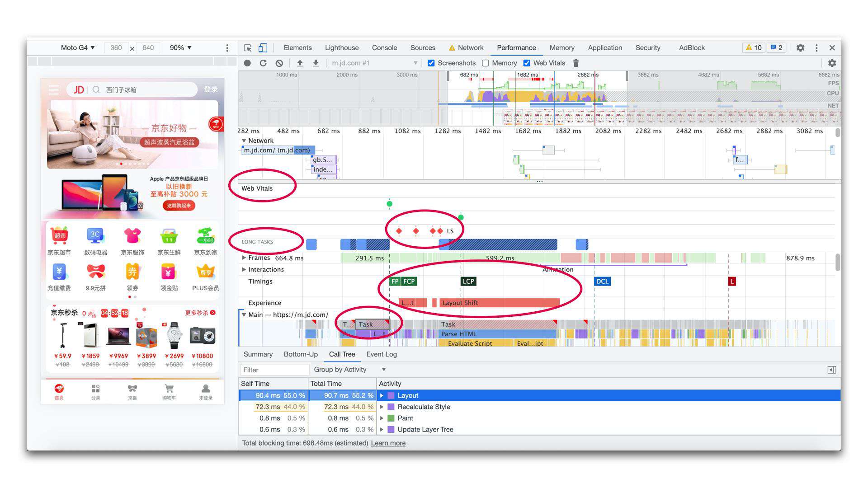Select the inspect element cursor icon
Image resolution: width=868 pixels, height=488 pixels.
(247, 48)
